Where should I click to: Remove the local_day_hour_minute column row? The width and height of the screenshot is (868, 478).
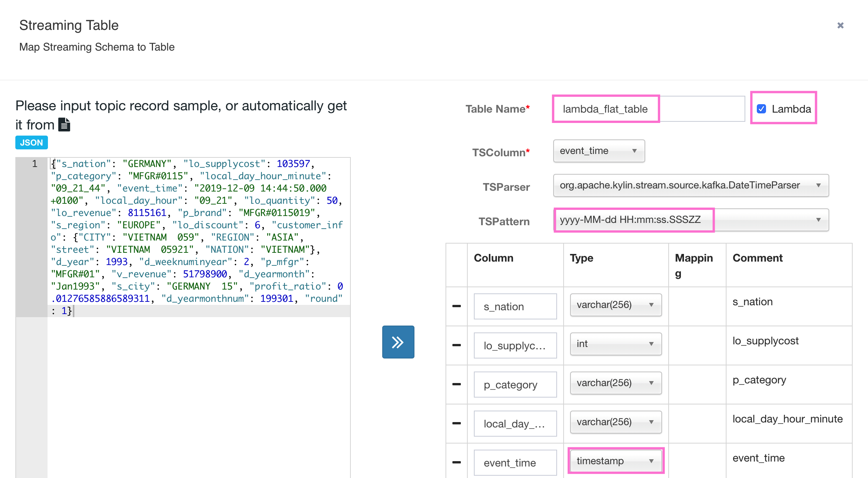456,423
